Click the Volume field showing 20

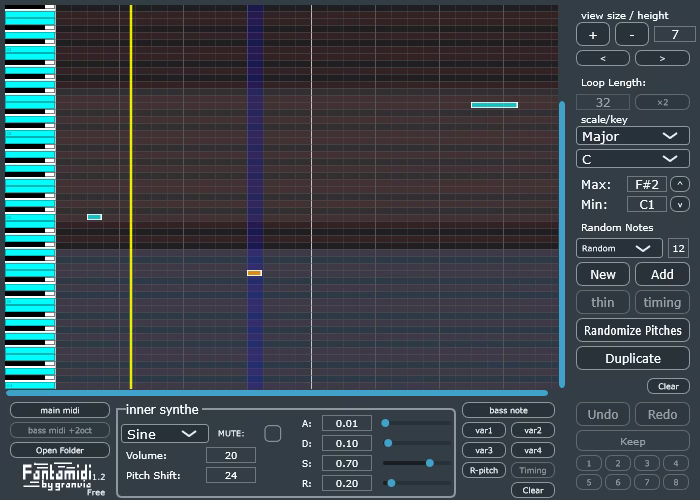click(x=231, y=455)
